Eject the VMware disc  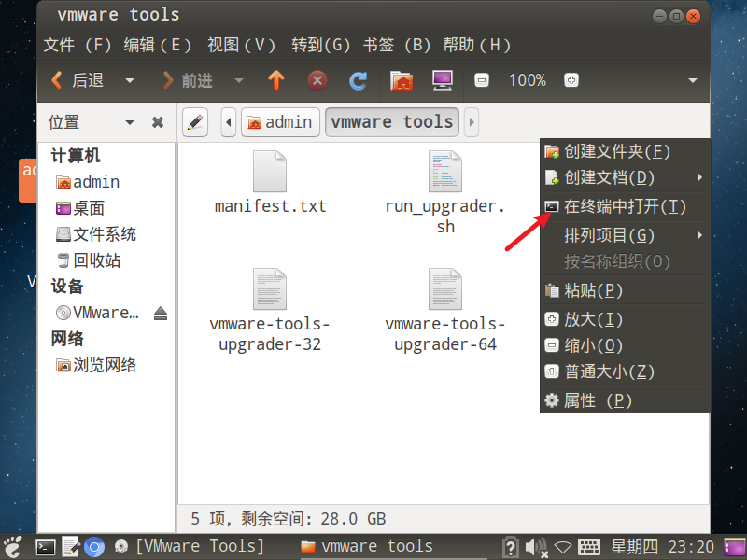(161, 313)
